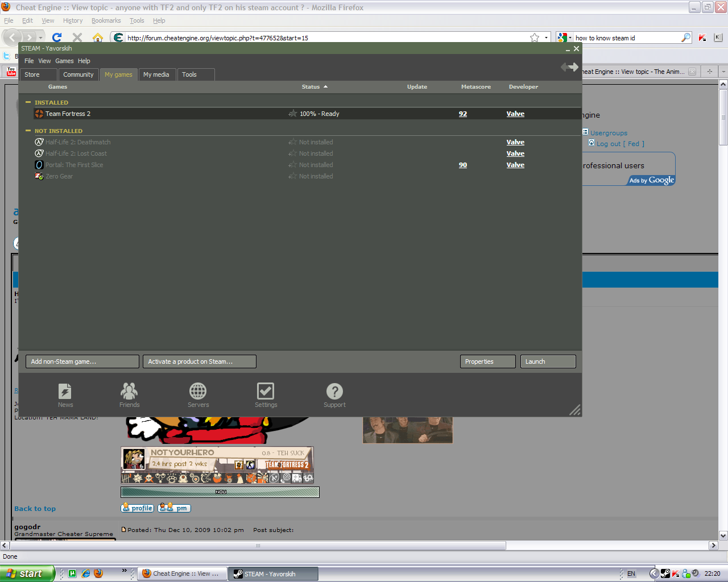Click the Firefox page vertical scrollbar
728x582 pixels.
pyautogui.click(x=723, y=117)
